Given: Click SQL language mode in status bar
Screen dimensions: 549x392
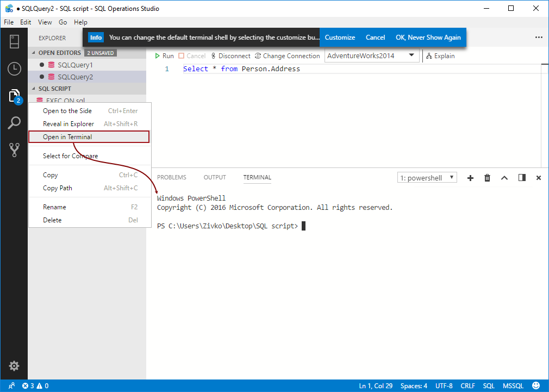Looking at the screenshot, I should pyautogui.click(x=489, y=385).
